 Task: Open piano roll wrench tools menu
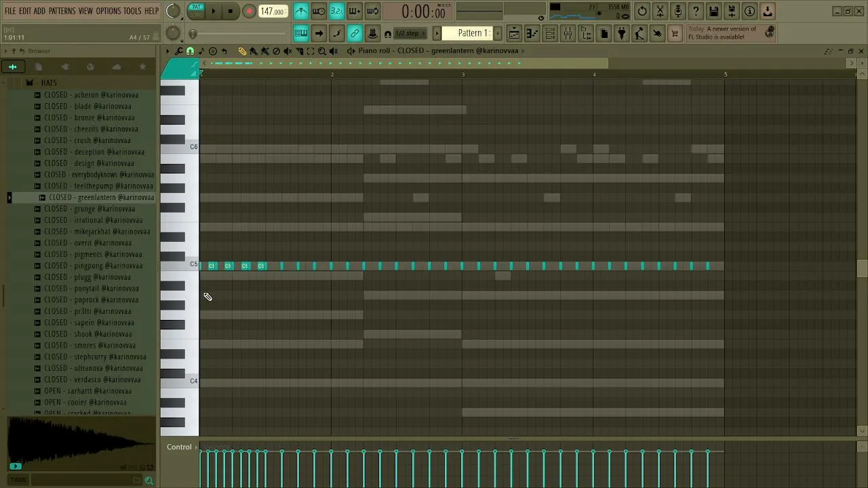coord(178,51)
